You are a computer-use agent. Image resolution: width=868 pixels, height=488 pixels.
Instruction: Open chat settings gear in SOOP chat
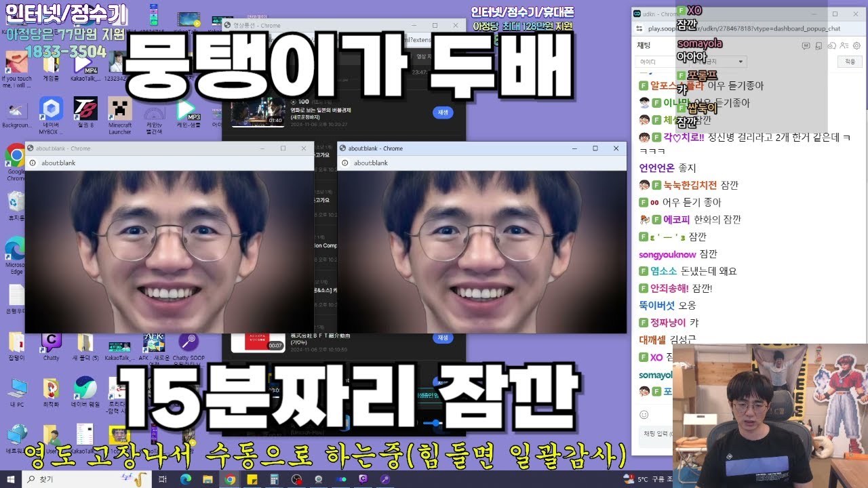[857, 45]
